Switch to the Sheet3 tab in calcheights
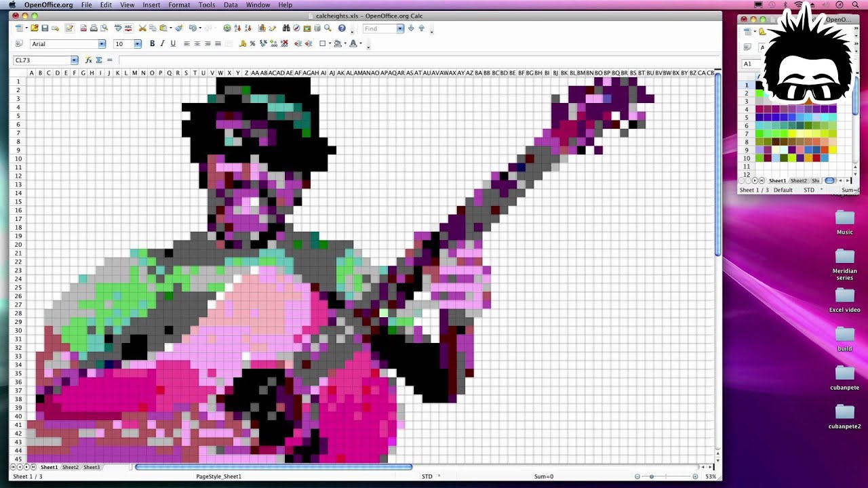Screen dimensions: 868x488 (x=92, y=467)
